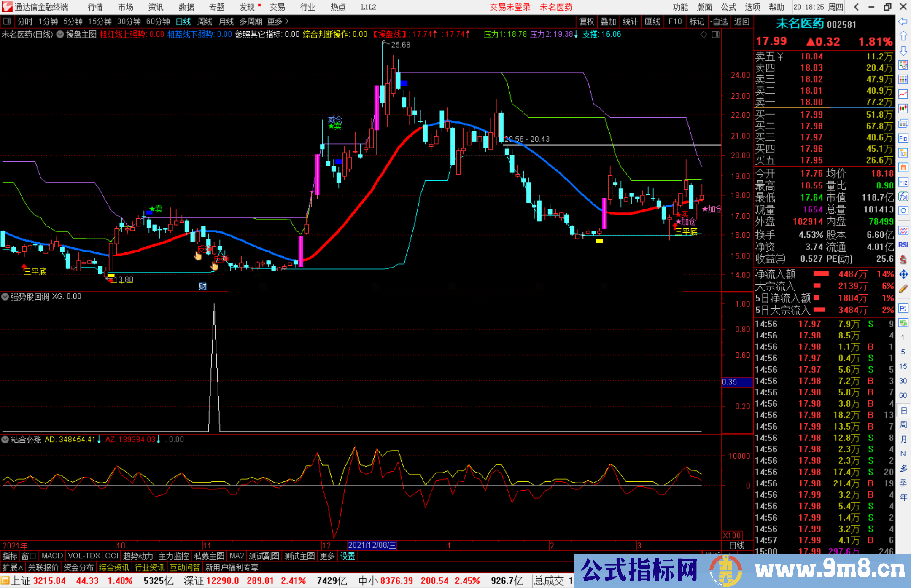
Task: Click the blue four-way move arrows icon
Action: (903, 274)
